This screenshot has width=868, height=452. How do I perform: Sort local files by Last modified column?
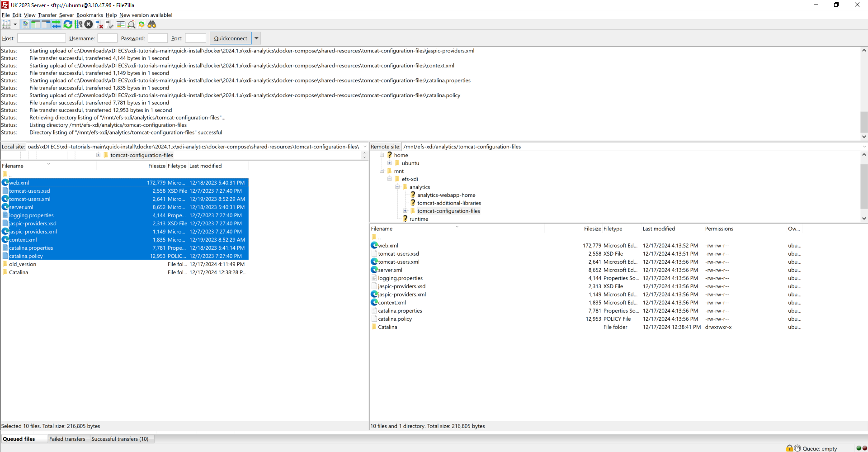218,166
